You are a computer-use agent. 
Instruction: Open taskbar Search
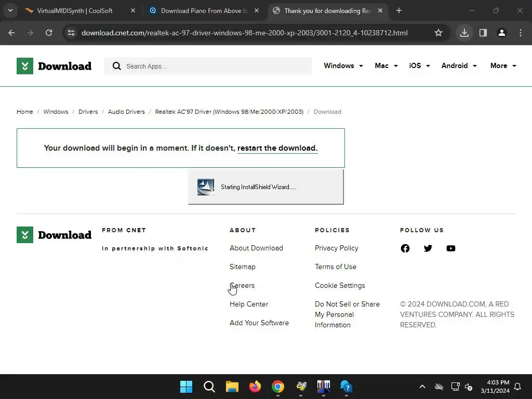(x=209, y=387)
